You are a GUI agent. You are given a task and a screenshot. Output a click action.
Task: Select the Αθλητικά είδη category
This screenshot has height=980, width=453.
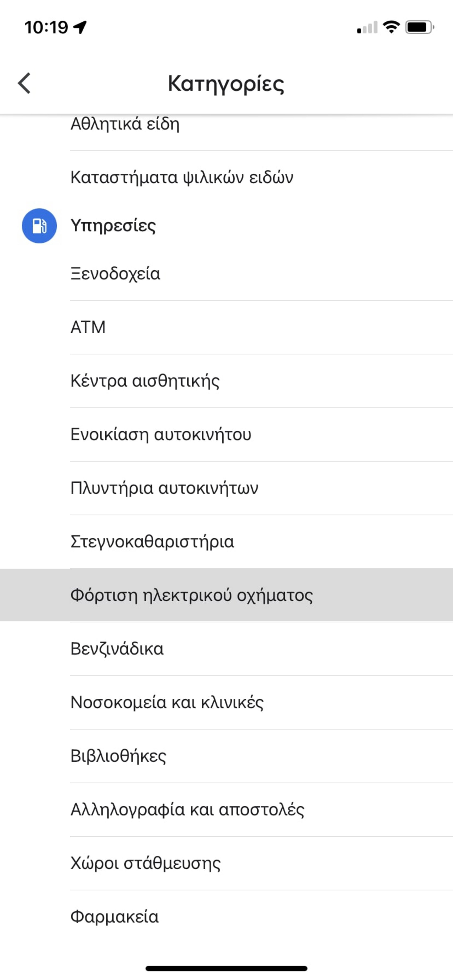coord(125,124)
